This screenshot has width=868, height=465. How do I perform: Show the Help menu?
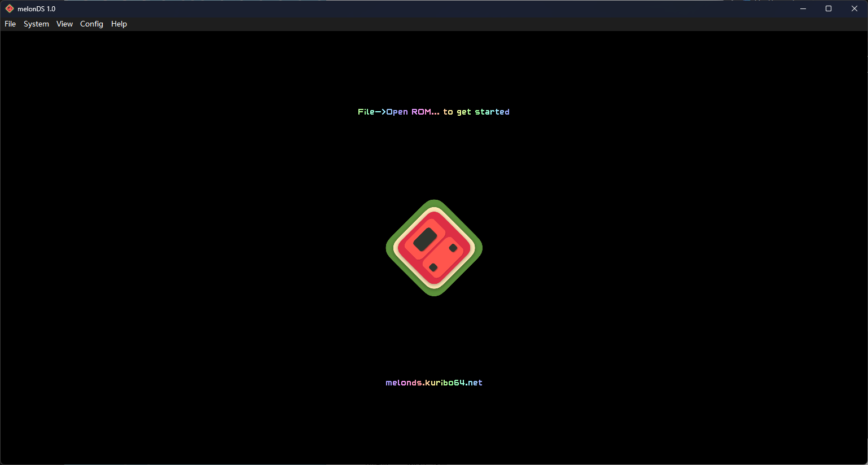[x=119, y=24]
